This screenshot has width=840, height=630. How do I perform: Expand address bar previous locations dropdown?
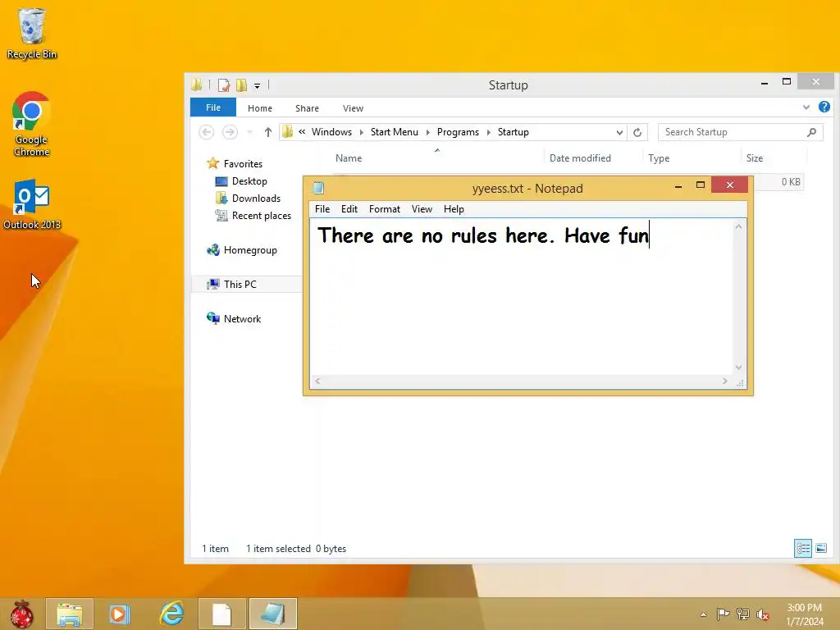(x=619, y=132)
